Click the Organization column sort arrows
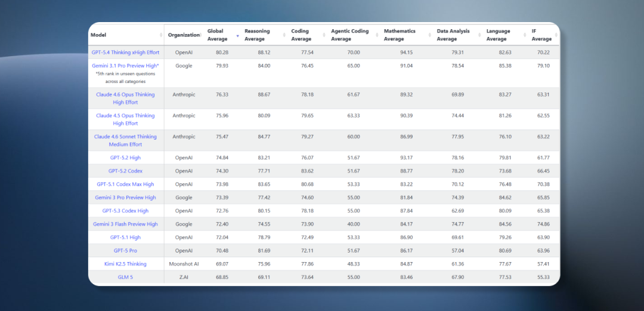This screenshot has width=644, height=311. click(201, 35)
